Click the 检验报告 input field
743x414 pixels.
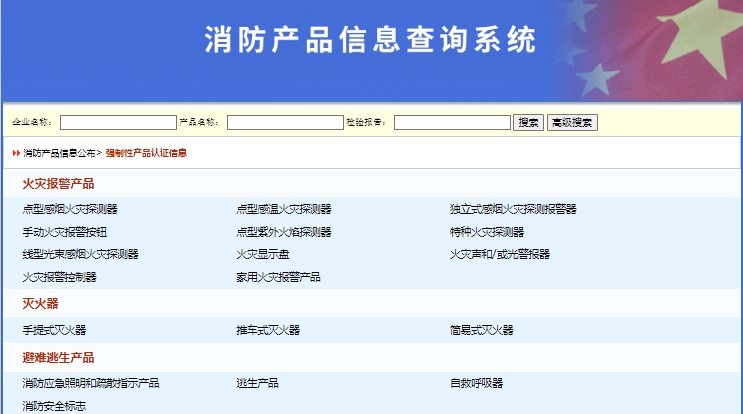point(452,123)
